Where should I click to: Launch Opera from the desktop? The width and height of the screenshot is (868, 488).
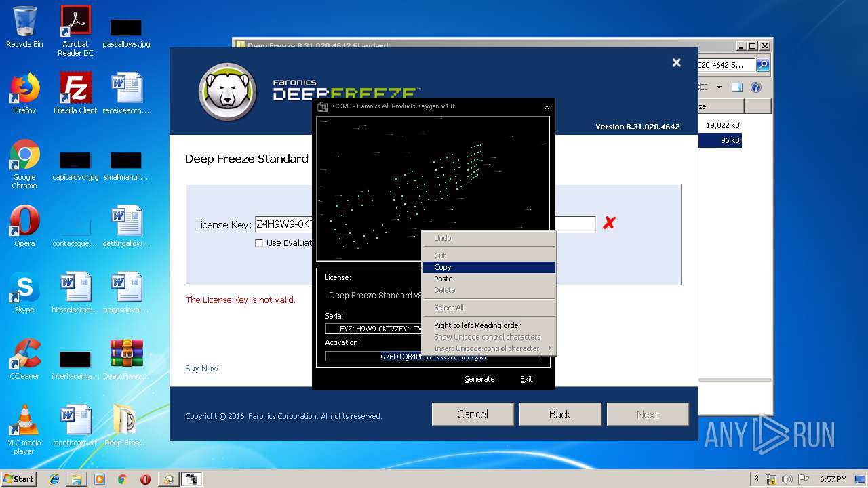[x=24, y=226]
